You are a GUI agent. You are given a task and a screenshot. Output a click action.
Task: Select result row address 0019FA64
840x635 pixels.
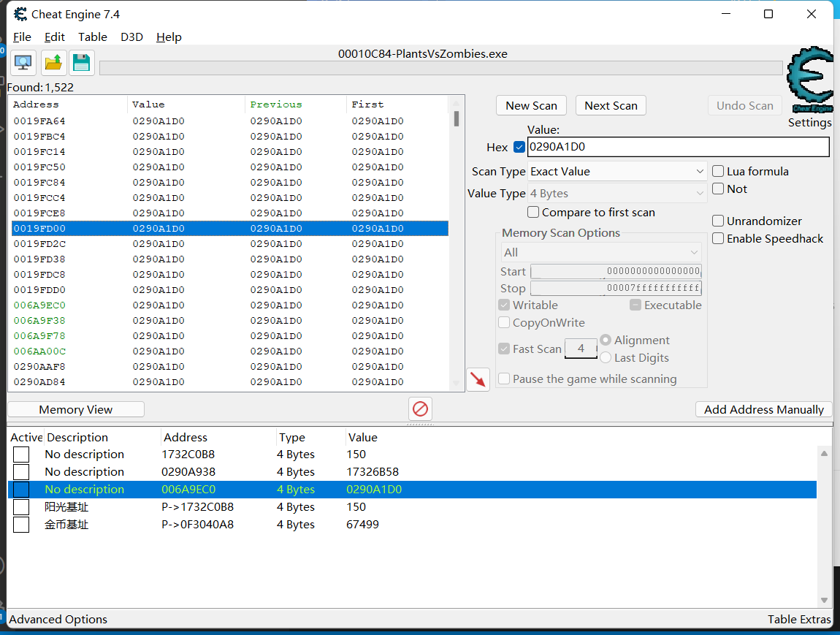pos(230,121)
